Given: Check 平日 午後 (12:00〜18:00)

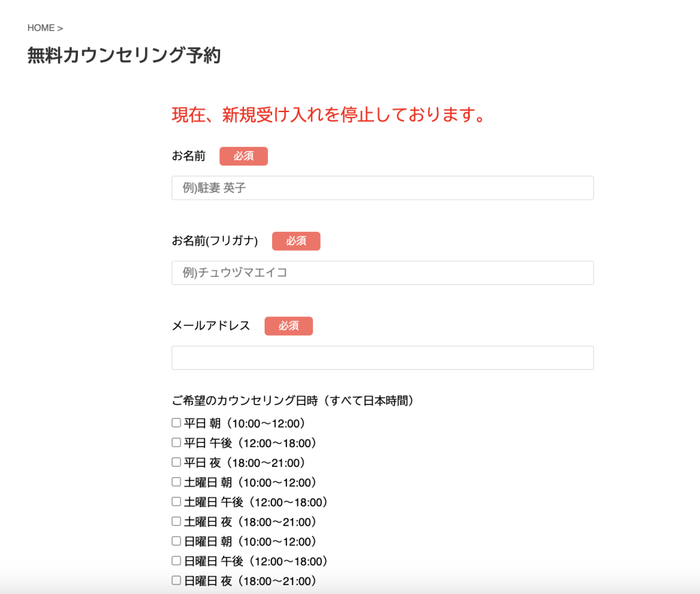Looking at the screenshot, I should click(176, 442).
